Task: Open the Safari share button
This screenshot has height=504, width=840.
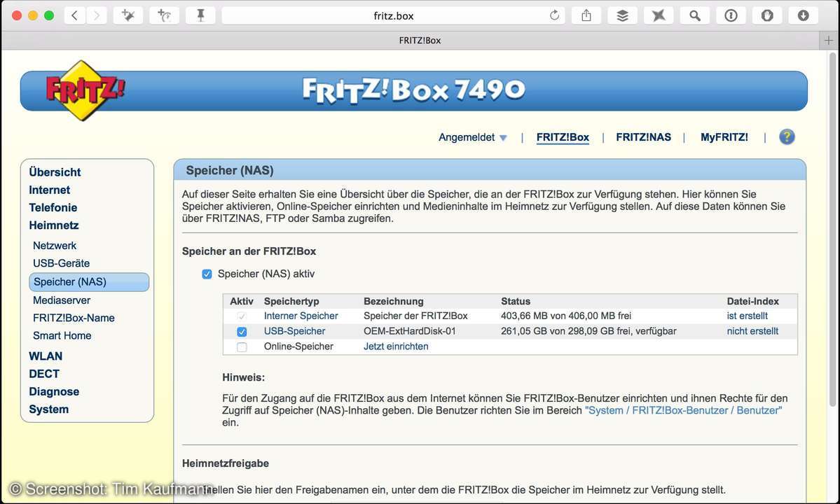Action: point(586,15)
